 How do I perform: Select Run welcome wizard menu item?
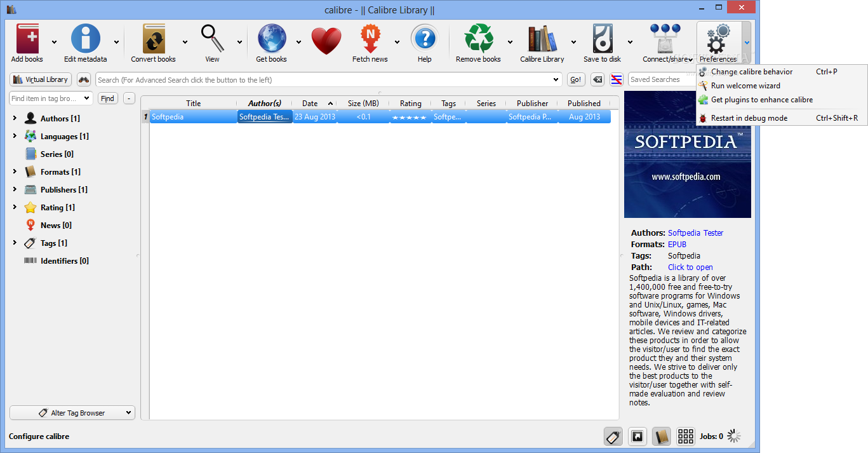pyautogui.click(x=782, y=86)
